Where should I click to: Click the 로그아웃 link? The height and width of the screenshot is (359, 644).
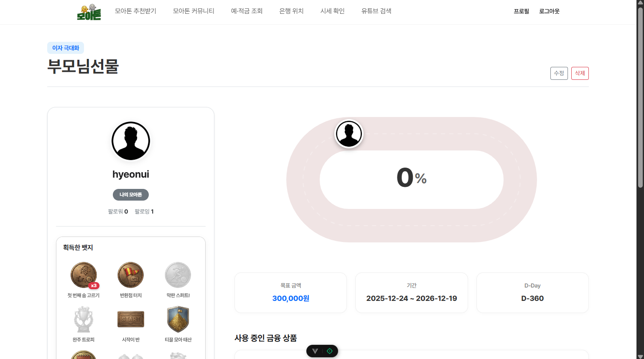pyautogui.click(x=549, y=12)
